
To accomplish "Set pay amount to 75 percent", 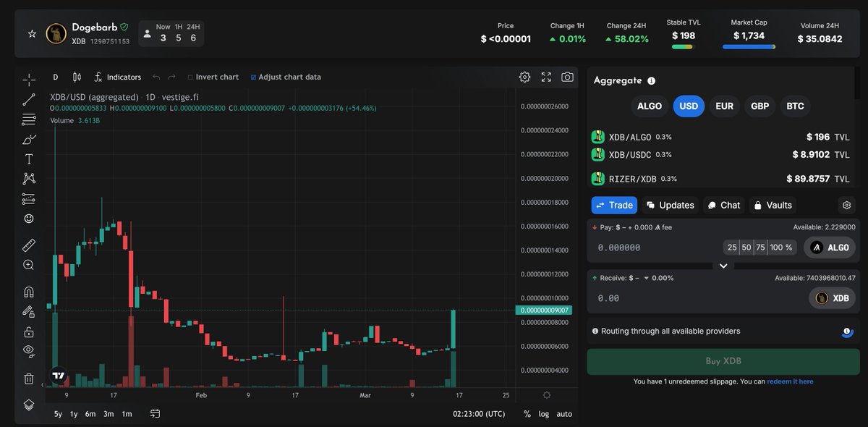I will coord(760,248).
